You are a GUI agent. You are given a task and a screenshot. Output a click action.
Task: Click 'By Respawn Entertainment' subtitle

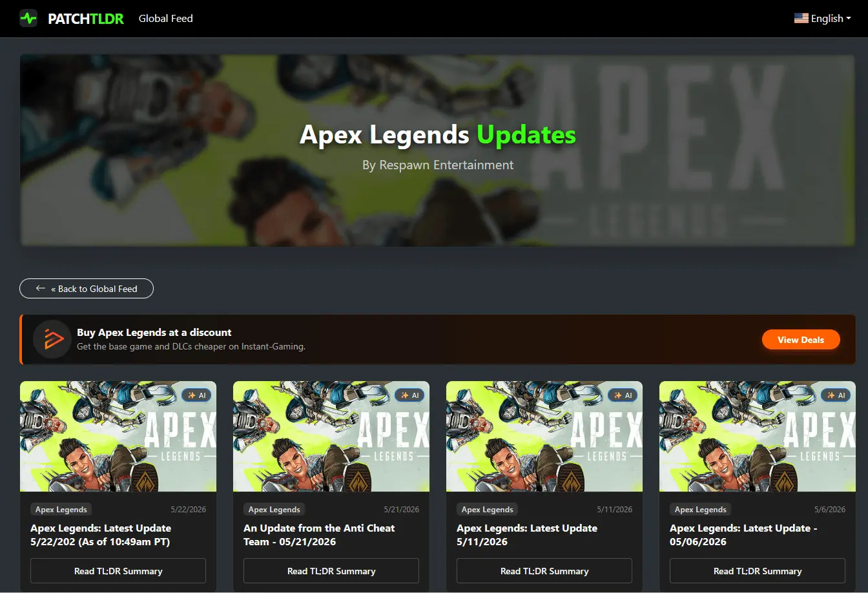coord(438,165)
